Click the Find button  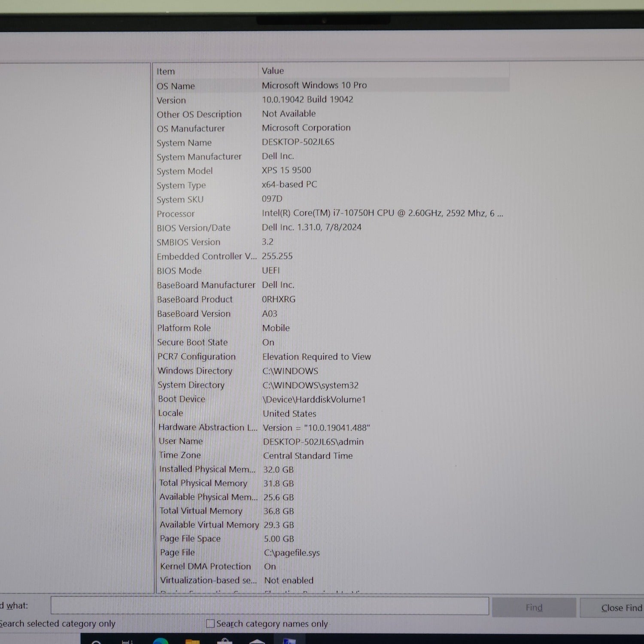pyautogui.click(x=534, y=608)
